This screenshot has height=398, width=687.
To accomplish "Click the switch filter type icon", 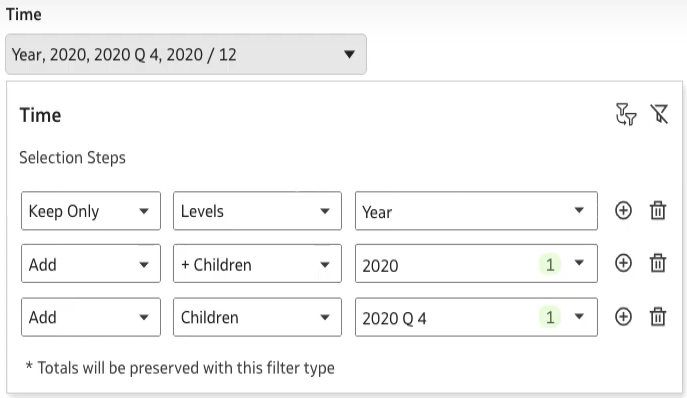I will pyautogui.click(x=626, y=114).
